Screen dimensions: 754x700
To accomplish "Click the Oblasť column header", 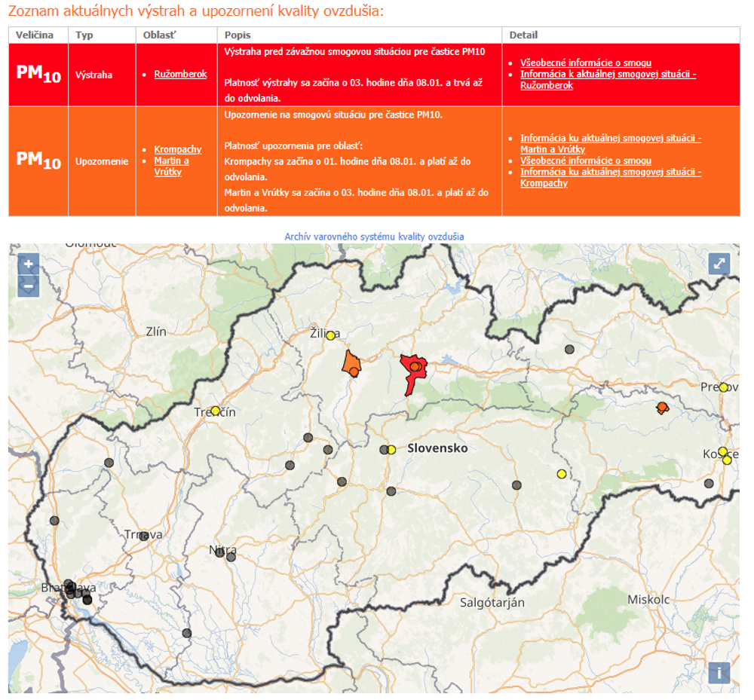I will point(161,35).
